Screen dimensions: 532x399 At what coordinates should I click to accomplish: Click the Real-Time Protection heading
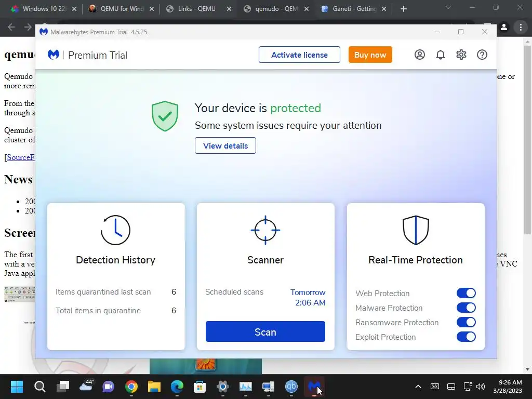point(415,260)
